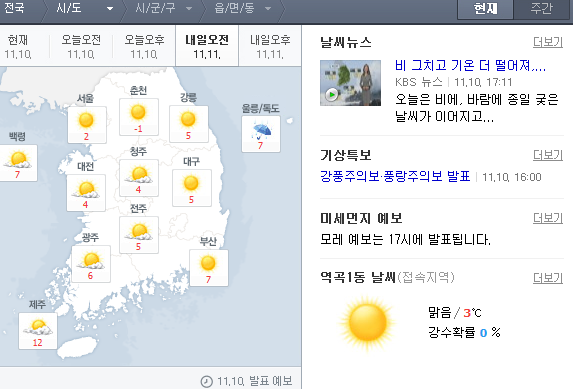Image resolution: width=573 pixels, height=389 pixels.
Task: Click 더보기 next to 날씨뉴스
Action: click(x=548, y=42)
